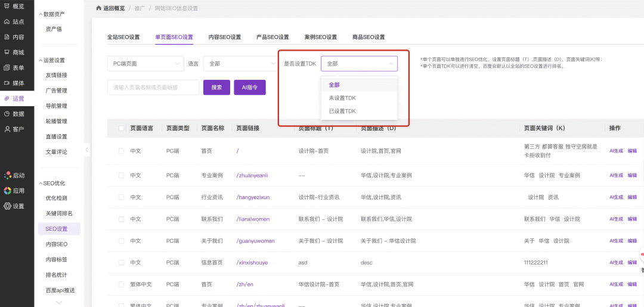
Task: Open the /hangyezixun page link
Action: coord(253,197)
